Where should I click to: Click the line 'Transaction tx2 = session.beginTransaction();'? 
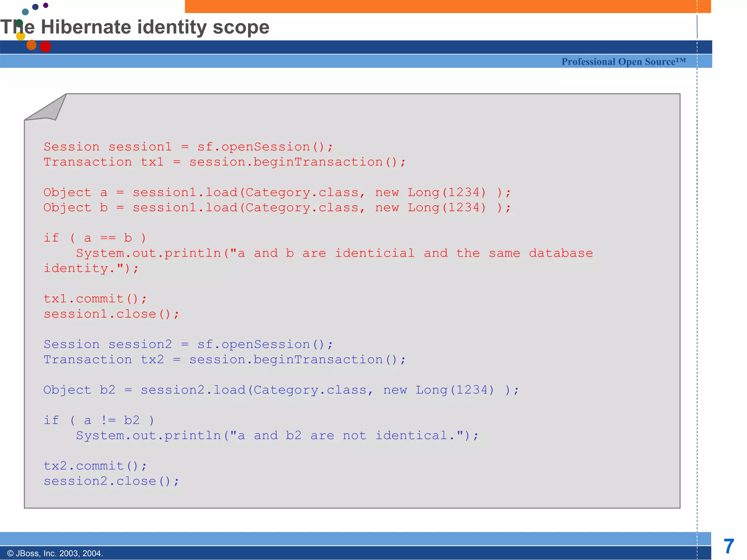click(225, 360)
